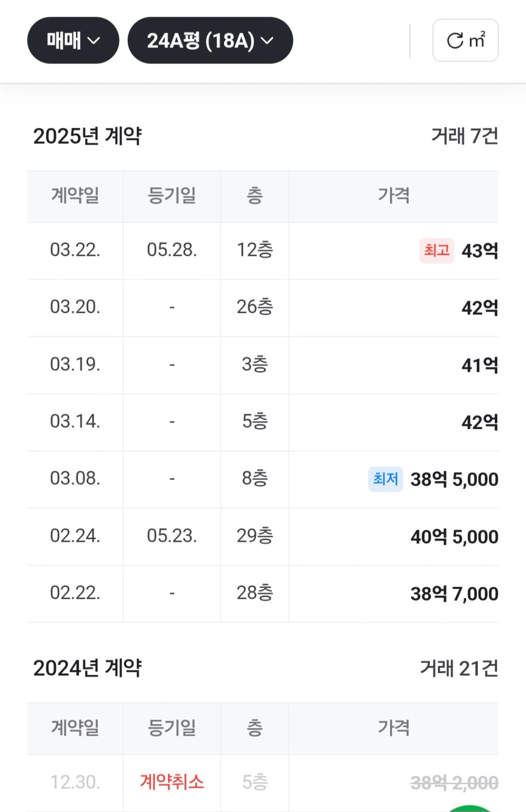The height and width of the screenshot is (812, 526).
Task: Click the 거래 21건 count label
Action: coord(459,668)
